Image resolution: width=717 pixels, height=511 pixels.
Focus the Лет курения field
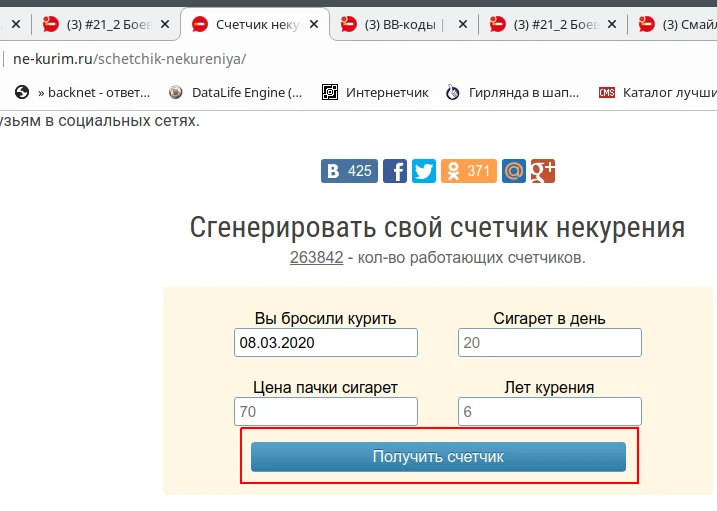pos(550,411)
